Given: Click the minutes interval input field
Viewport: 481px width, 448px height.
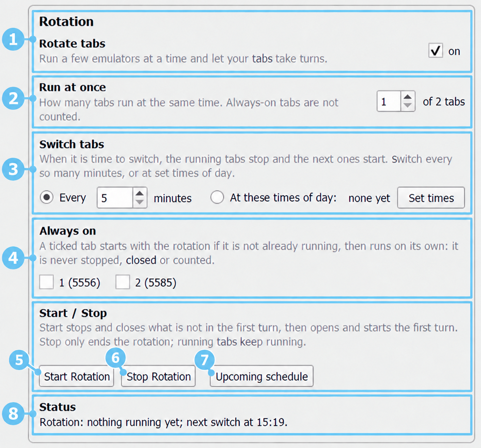Looking at the screenshot, I should (x=114, y=198).
